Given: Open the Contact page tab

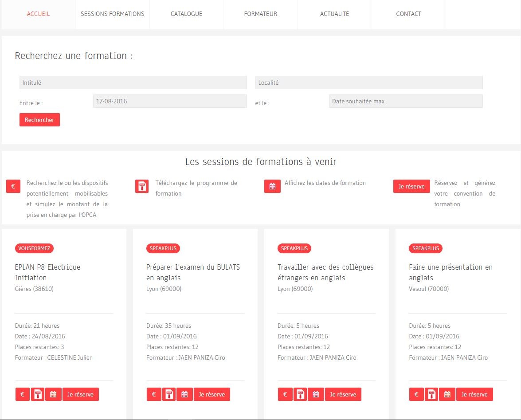Looking at the screenshot, I should point(408,14).
